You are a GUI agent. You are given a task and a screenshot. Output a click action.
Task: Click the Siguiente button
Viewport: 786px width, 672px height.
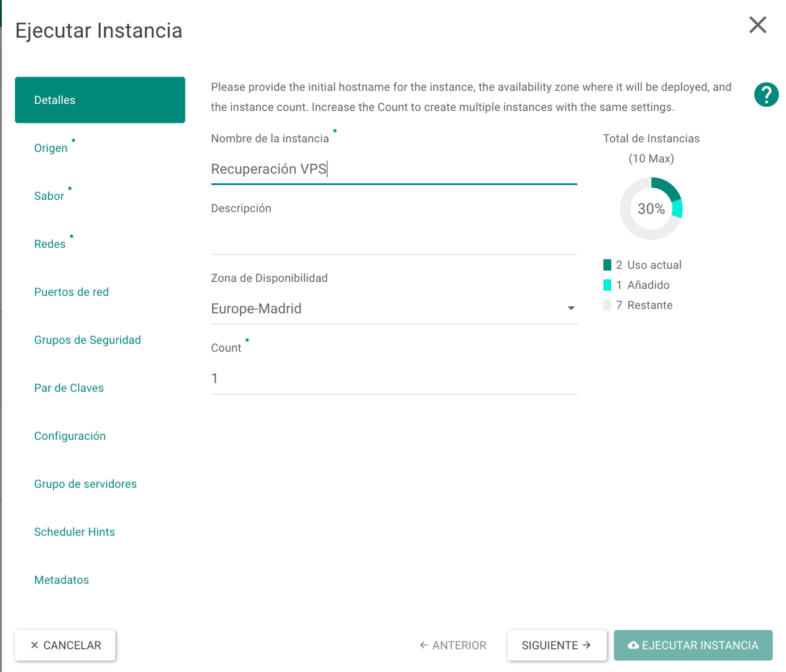556,645
